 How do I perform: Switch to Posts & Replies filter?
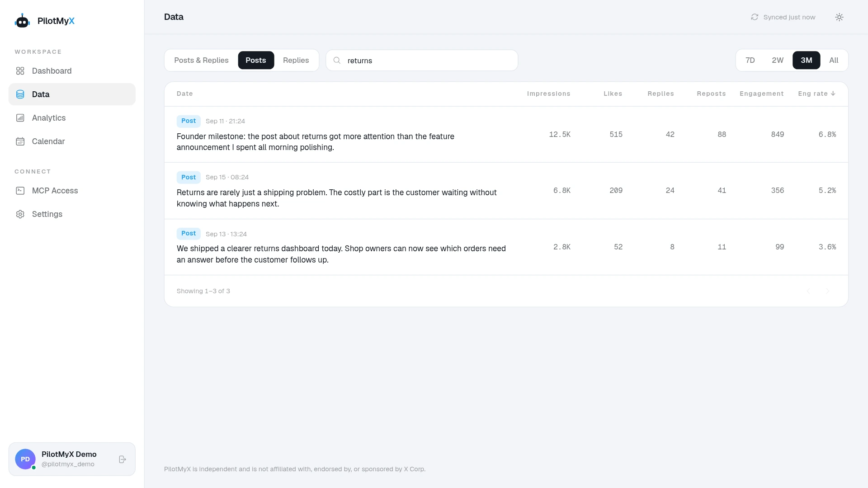(x=201, y=60)
